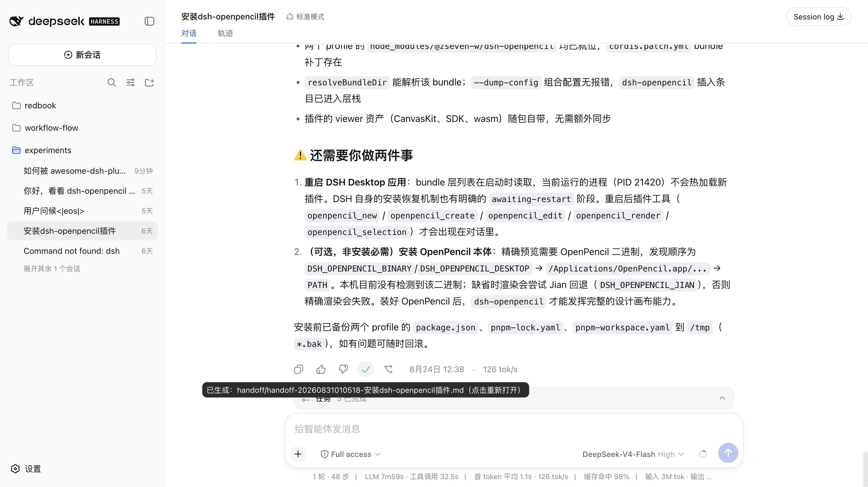The height and width of the screenshot is (487, 868).
Task: Open the 你好，看看 dsh-openpencil conversation
Action: 82,191
